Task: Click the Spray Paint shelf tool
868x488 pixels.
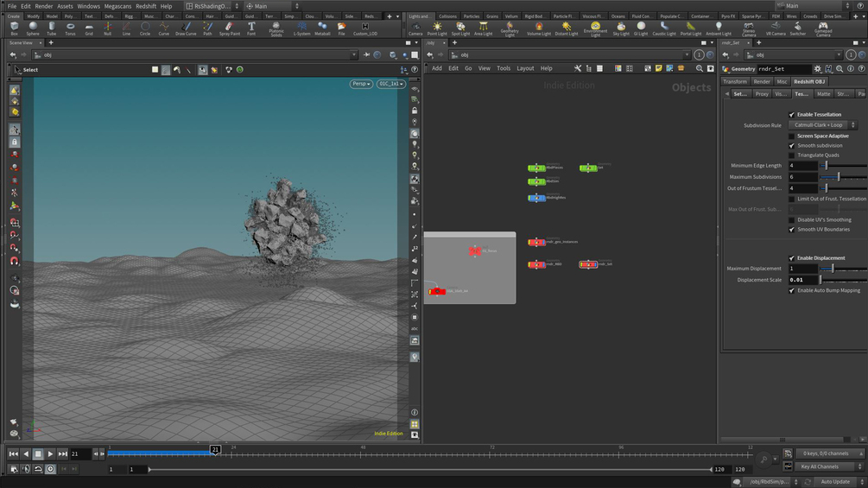Action: coord(229,29)
